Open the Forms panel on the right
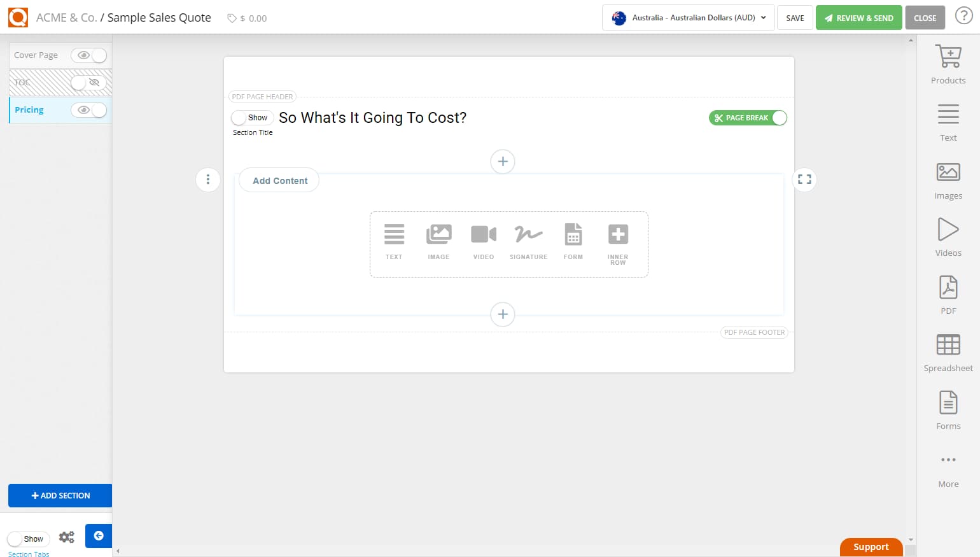The image size is (980, 557). coord(948,409)
